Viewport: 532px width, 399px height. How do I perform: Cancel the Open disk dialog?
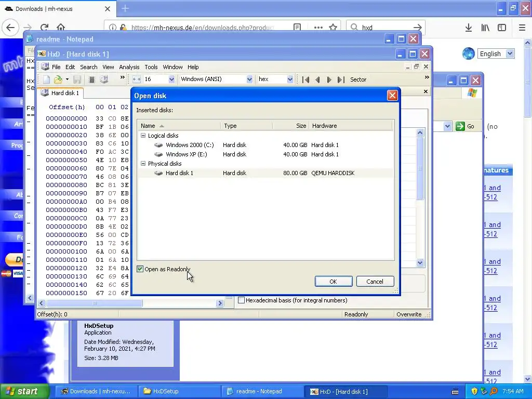(375, 282)
